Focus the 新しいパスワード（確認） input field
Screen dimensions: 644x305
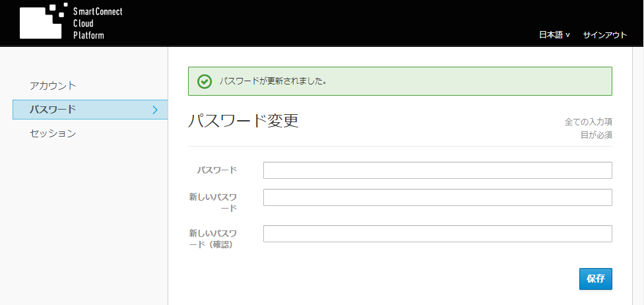[x=437, y=234]
